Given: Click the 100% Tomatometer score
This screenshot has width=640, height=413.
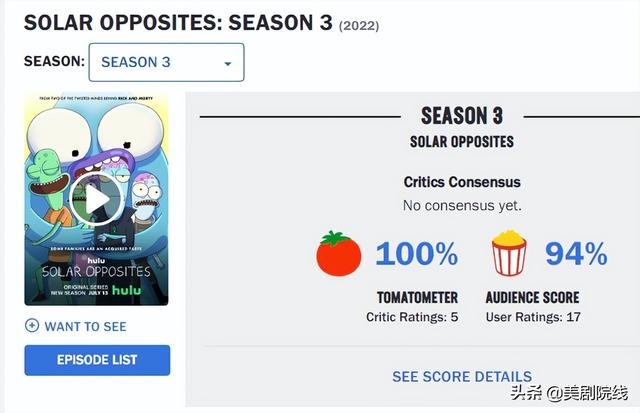Looking at the screenshot, I should point(416,253).
